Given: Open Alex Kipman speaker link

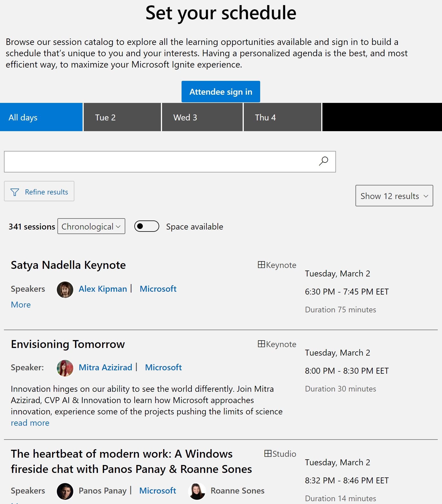Looking at the screenshot, I should point(103,289).
